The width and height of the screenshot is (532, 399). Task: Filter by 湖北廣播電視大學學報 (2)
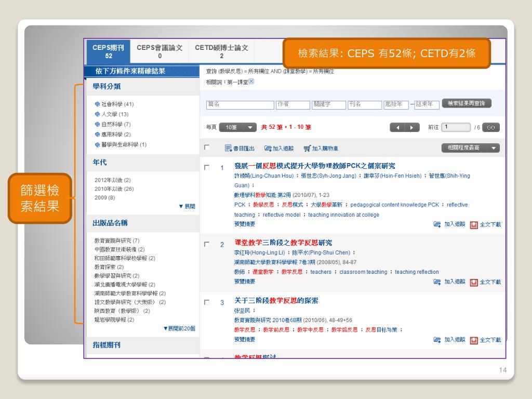coord(125,285)
